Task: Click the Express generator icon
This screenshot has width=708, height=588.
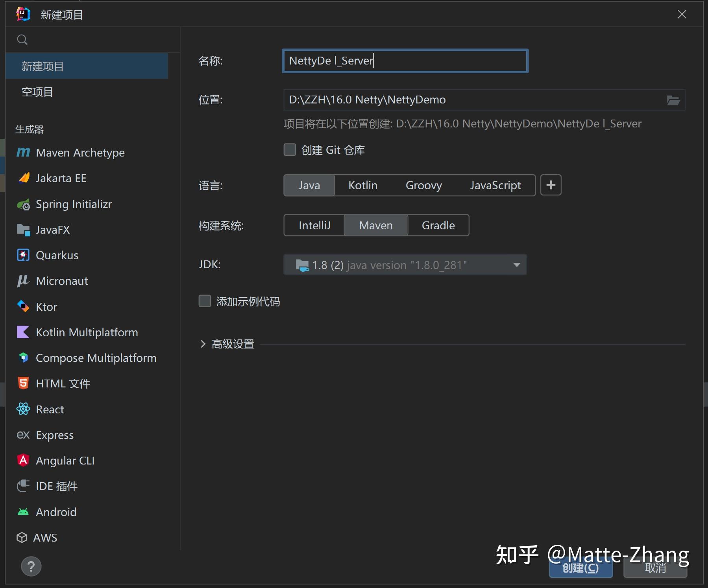Action: coord(23,435)
